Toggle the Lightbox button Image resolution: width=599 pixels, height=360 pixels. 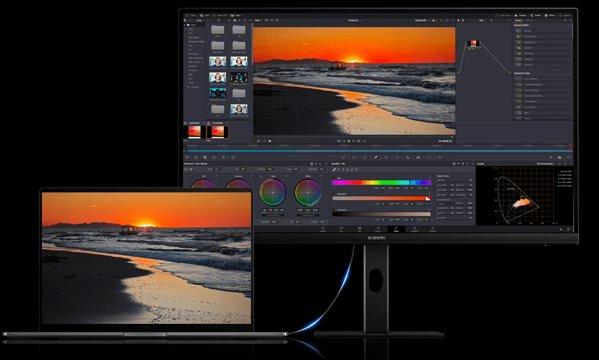(x=565, y=15)
